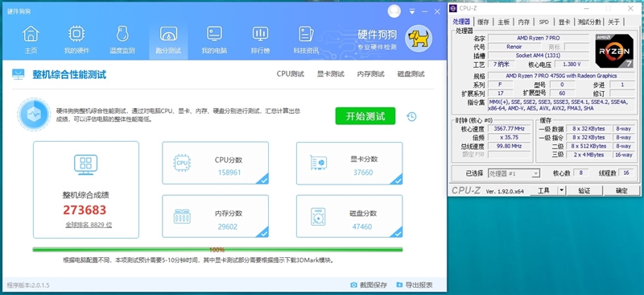Close the 硬件狗狗 window
644x295 pixels.
(x=437, y=12)
